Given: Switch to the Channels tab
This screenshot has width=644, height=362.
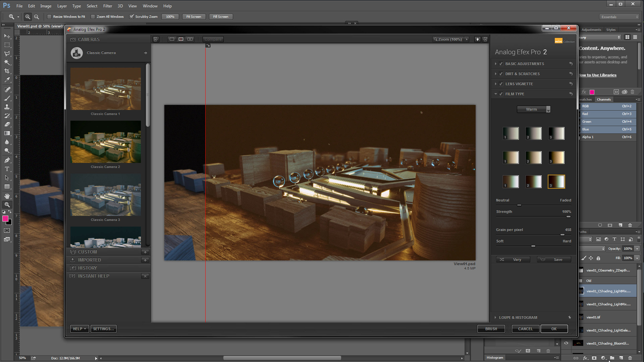Looking at the screenshot, I should tap(604, 100).
